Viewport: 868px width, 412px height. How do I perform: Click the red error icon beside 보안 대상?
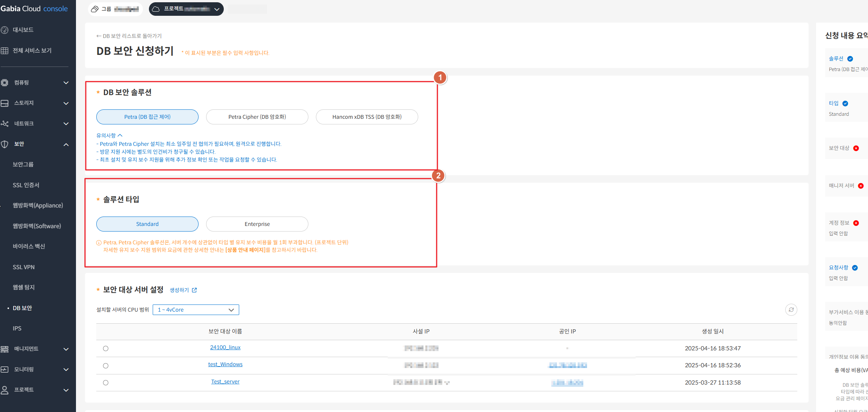856,148
